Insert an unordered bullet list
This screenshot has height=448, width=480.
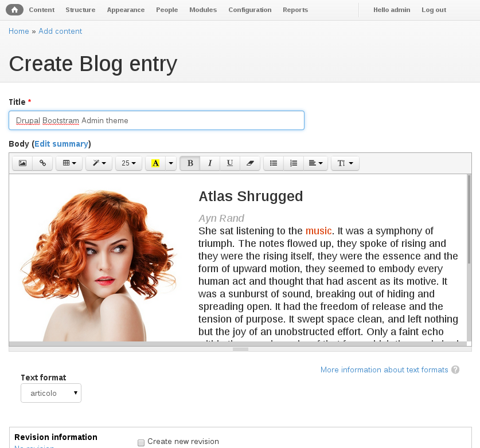point(274,163)
